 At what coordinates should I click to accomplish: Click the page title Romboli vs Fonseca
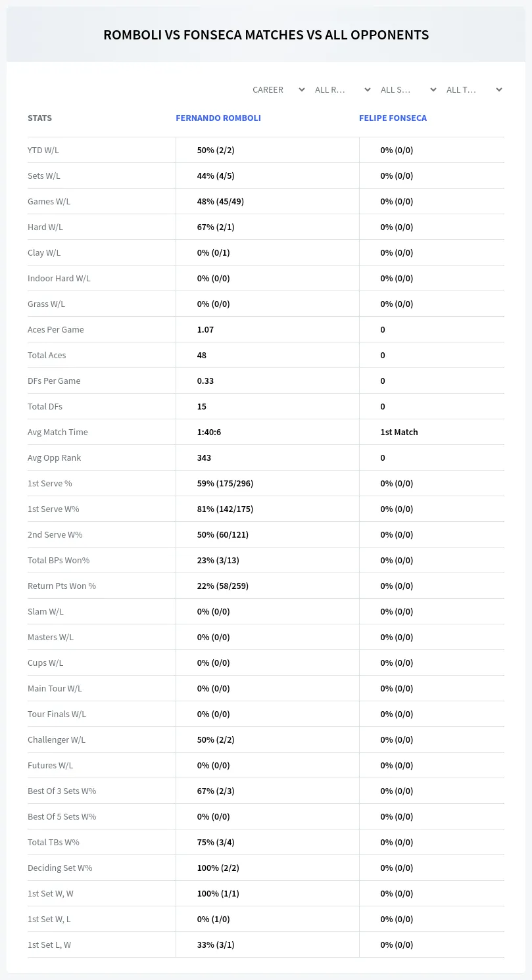[x=266, y=35]
